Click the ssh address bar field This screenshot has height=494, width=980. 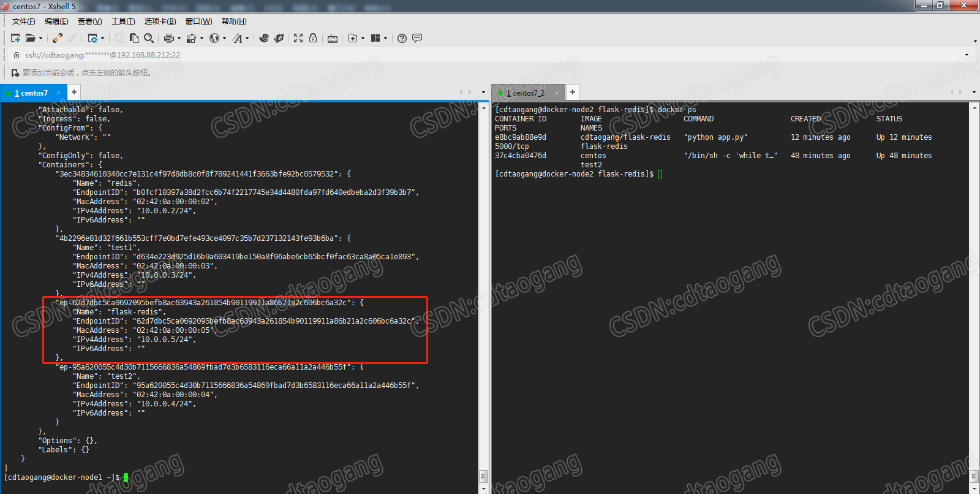coord(493,55)
